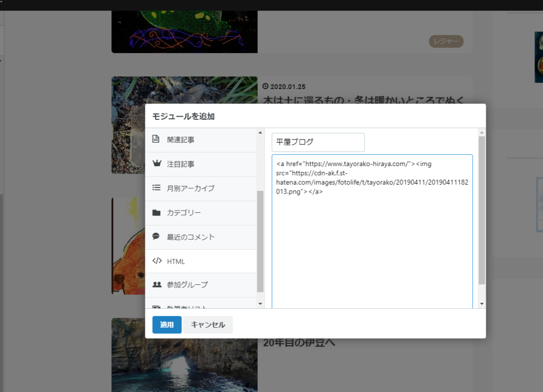The height and width of the screenshot is (392, 543).
Task: Click the 平屋ブログ title input field
Action: tap(318, 142)
